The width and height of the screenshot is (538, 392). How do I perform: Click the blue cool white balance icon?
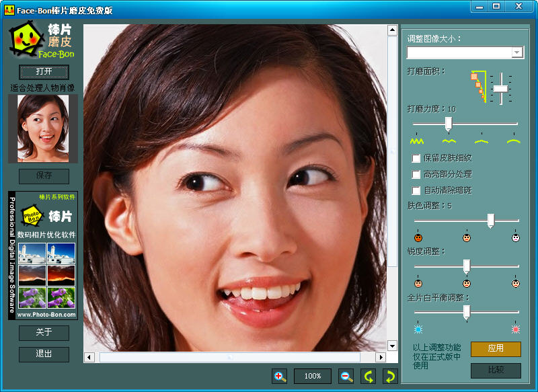[418, 329]
